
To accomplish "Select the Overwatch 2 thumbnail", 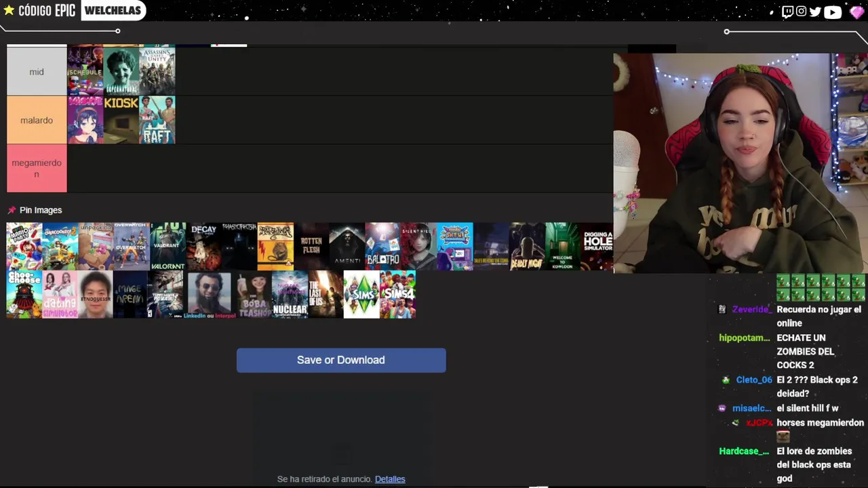I will coord(132,247).
